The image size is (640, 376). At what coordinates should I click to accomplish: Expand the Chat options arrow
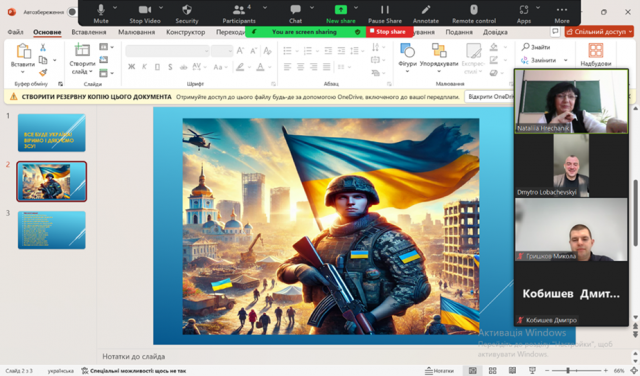point(312,8)
